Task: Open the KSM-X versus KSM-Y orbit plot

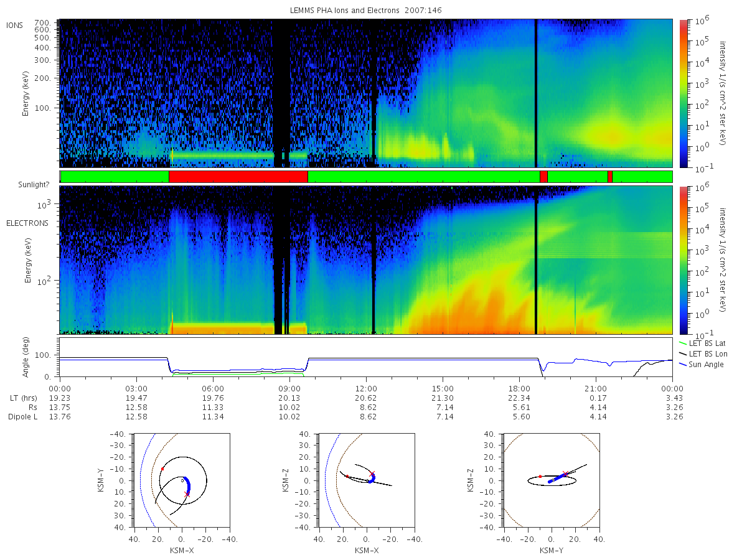Action: coord(181,480)
